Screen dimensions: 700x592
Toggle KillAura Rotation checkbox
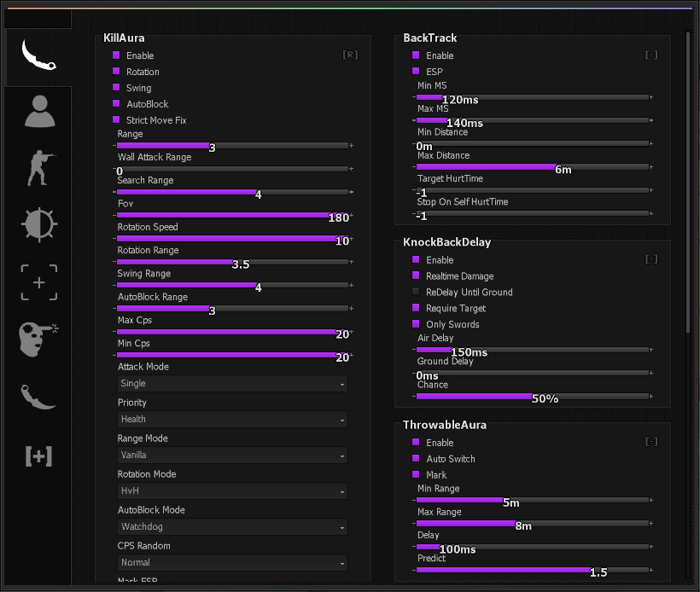[116, 71]
